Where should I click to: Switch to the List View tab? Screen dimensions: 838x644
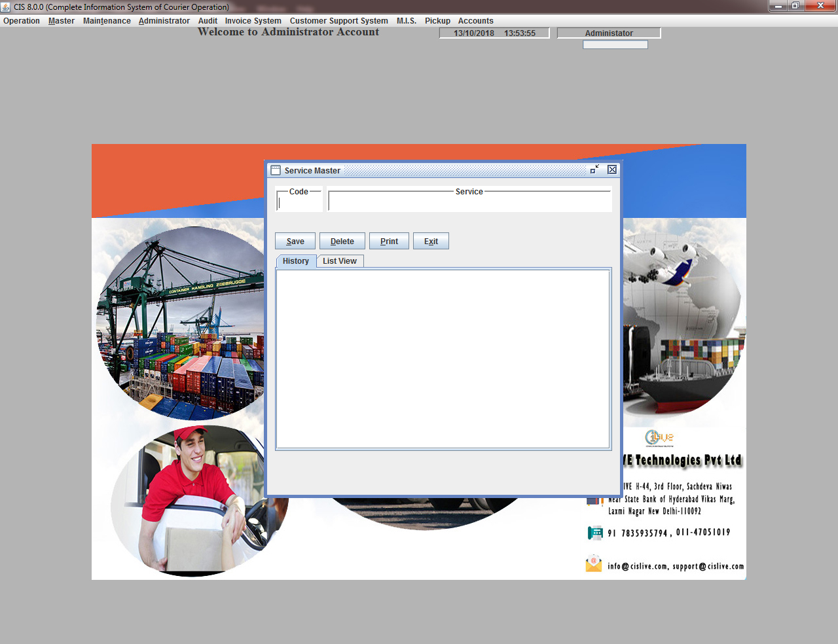340,261
